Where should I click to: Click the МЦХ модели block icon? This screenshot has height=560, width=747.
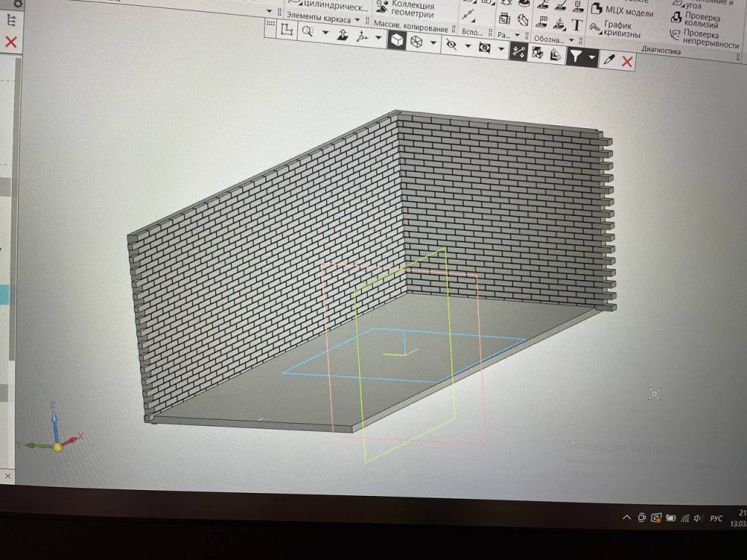coord(597,9)
